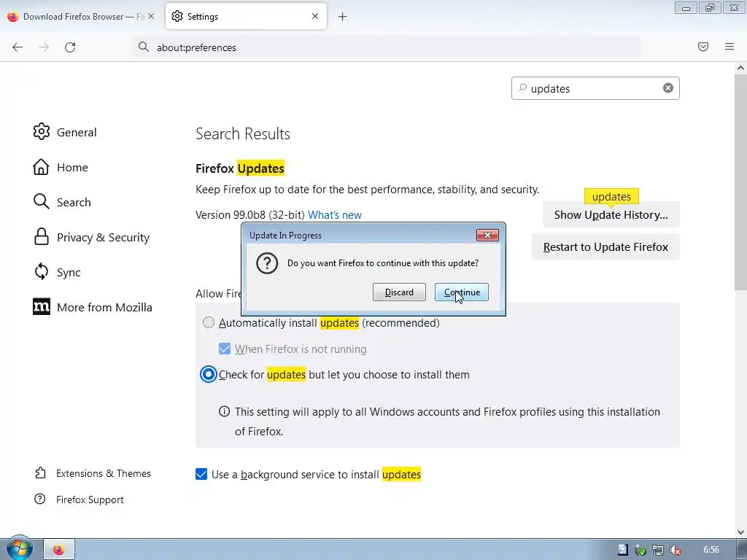Reload the current page
The width and height of the screenshot is (747, 560).
(70, 47)
